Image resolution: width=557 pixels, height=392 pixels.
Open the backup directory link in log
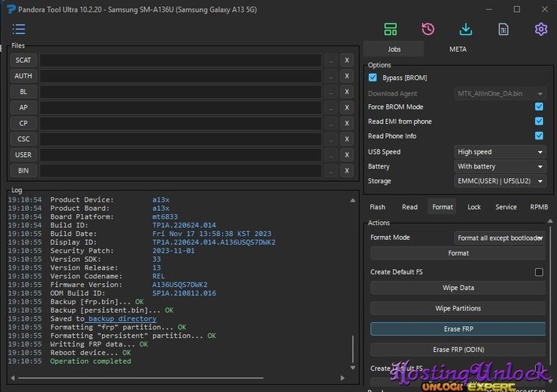122,318
